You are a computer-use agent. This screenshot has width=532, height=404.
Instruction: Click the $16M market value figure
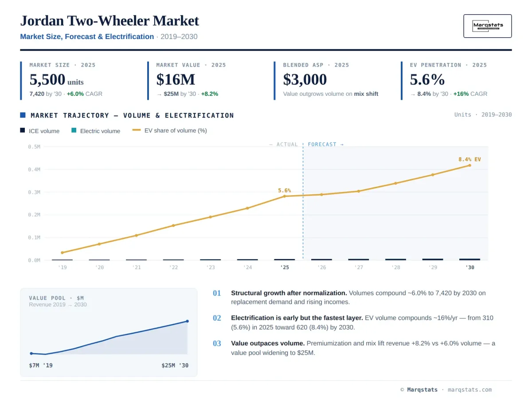pos(176,79)
